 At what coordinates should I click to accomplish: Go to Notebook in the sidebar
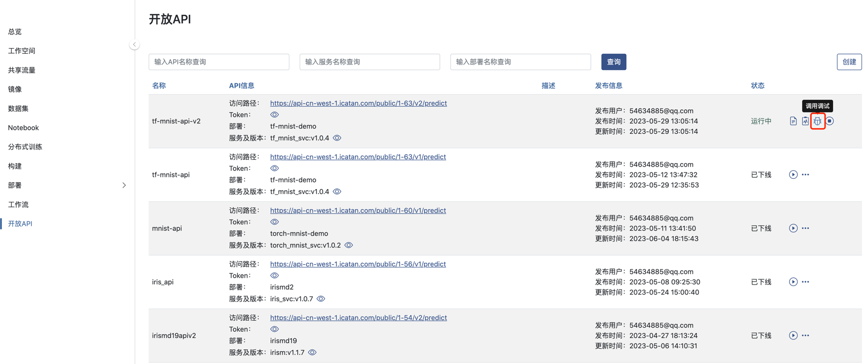click(24, 128)
